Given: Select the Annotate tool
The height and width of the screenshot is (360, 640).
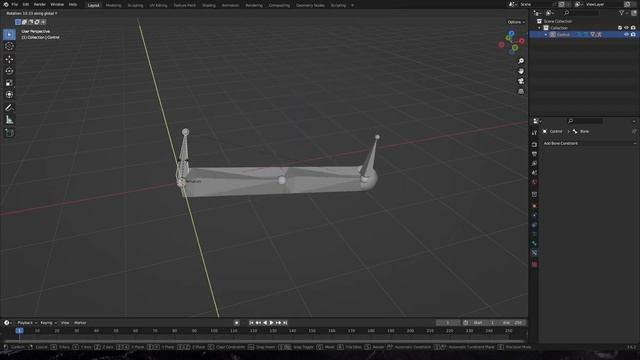Looking at the screenshot, I should tap(9, 108).
